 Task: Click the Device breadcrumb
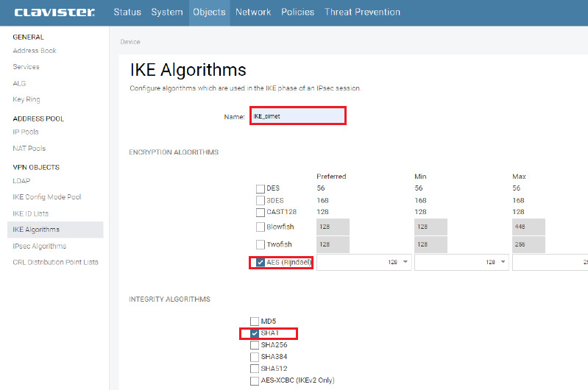tap(130, 42)
